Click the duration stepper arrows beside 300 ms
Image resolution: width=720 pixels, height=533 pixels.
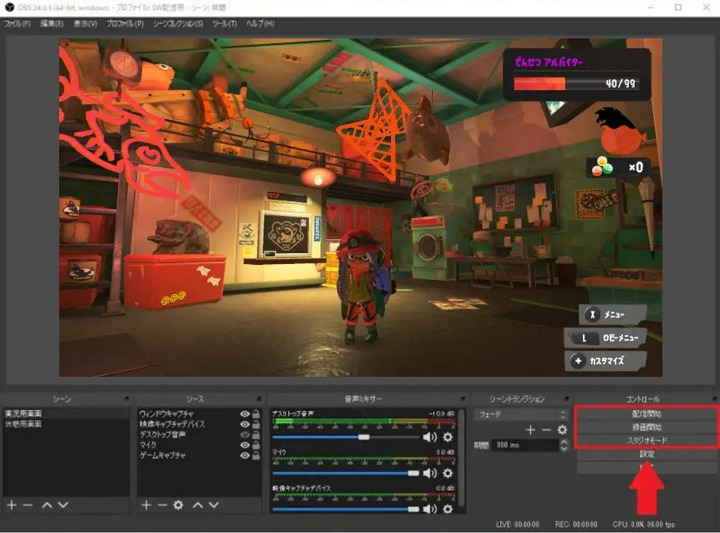click(564, 445)
